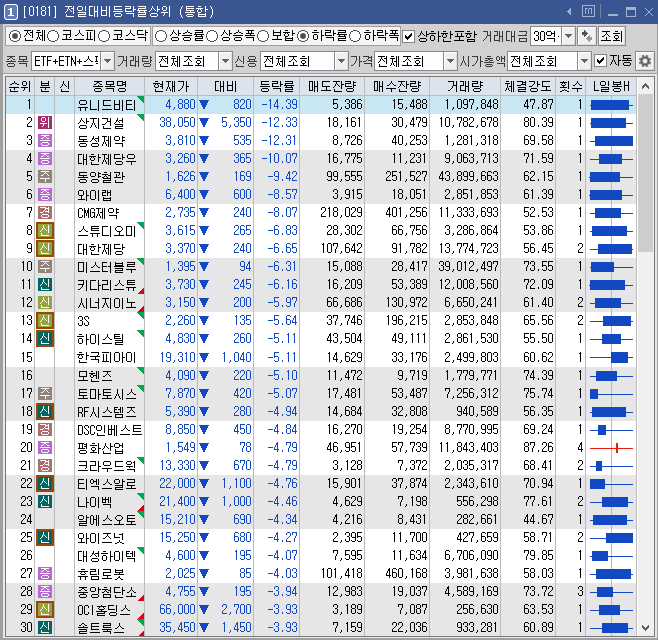This screenshot has height=640, width=658.
Task: Select the 코스닥 radio button
Action: pyautogui.click(x=104, y=37)
